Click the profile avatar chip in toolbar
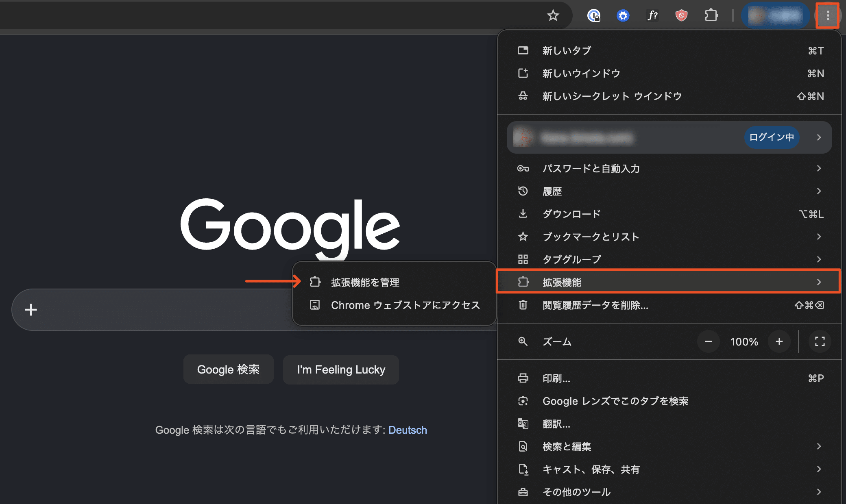846x504 pixels. (775, 16)
